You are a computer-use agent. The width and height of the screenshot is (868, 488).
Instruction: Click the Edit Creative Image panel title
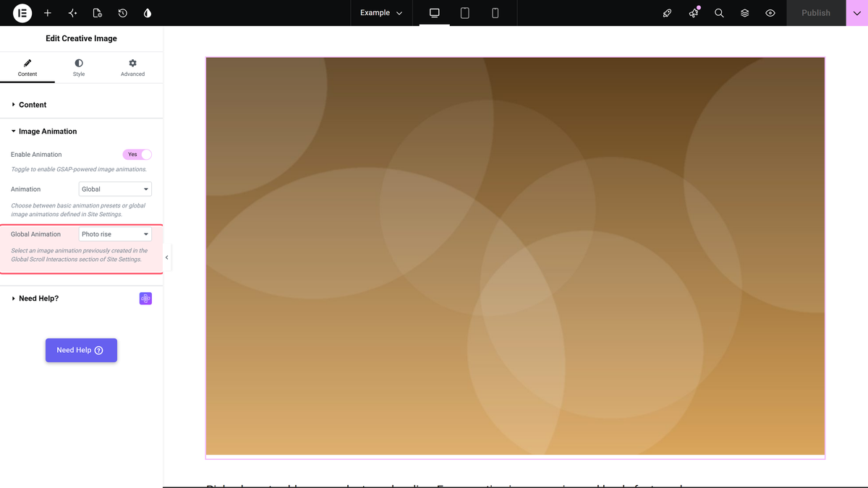[x=81, y=38]
